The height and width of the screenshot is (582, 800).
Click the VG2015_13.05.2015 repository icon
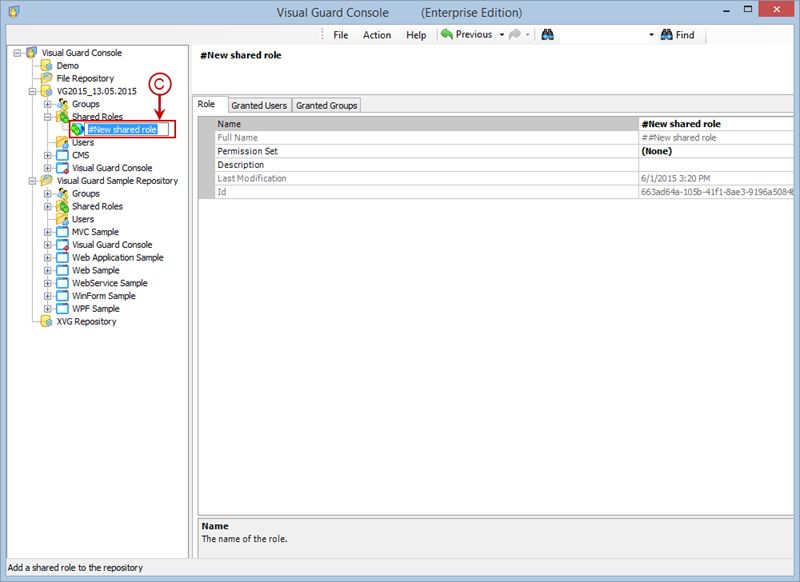click(x=46, y=91)
